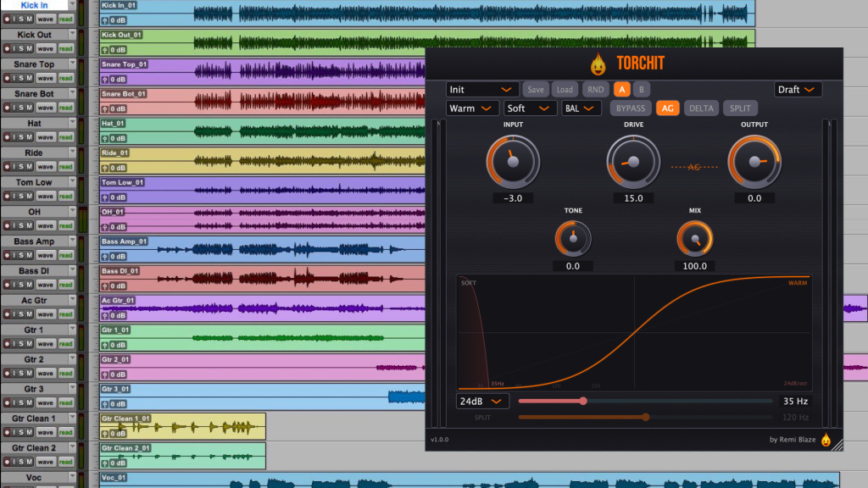The width and height of the screenshot is (868, 488).
Task: Click the clip gain fader icon on Ride_01
Action: (104, 168)
